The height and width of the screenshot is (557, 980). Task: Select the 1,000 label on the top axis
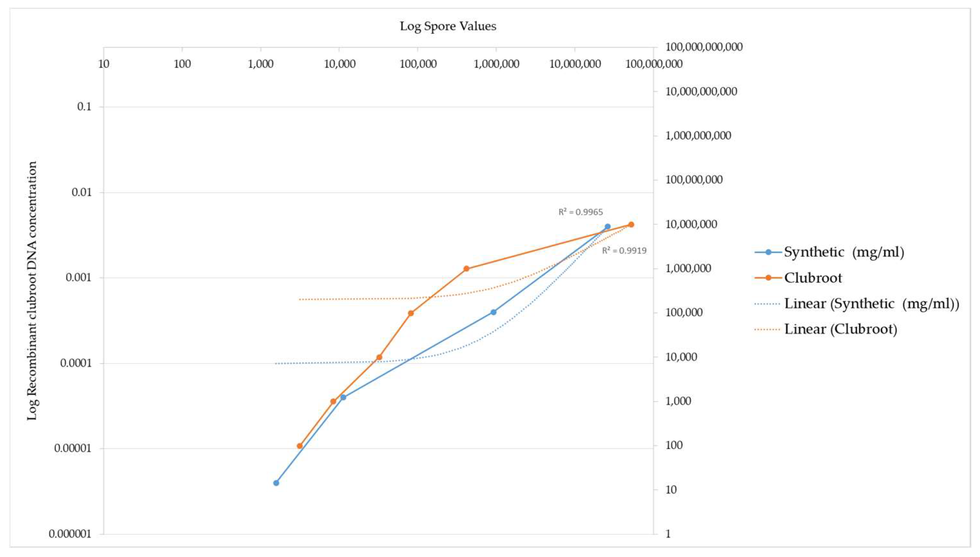pos(261,64)
